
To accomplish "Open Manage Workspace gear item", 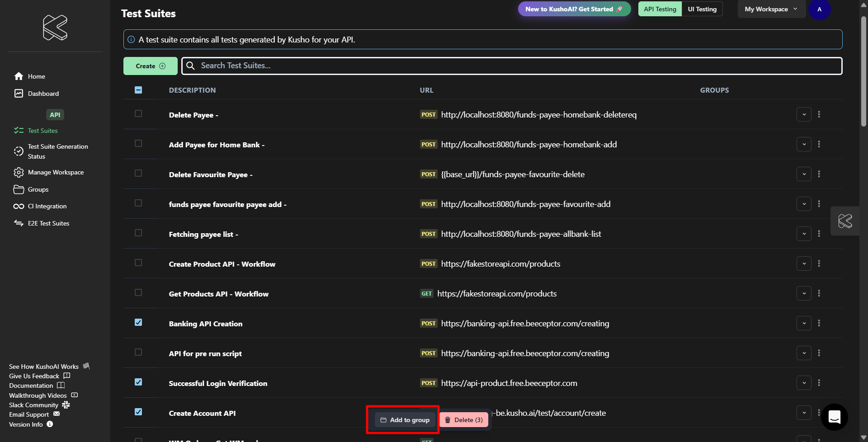I will (56, 172).
